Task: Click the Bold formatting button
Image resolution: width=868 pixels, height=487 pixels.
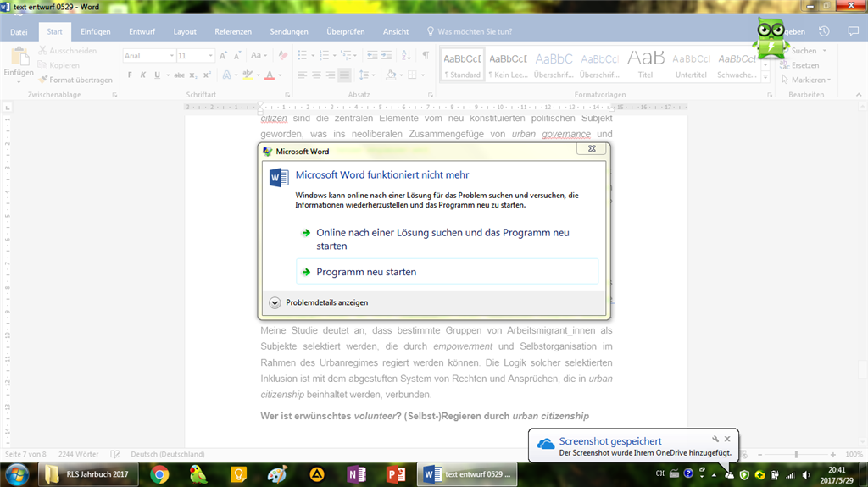Action: tap(130, 75)
